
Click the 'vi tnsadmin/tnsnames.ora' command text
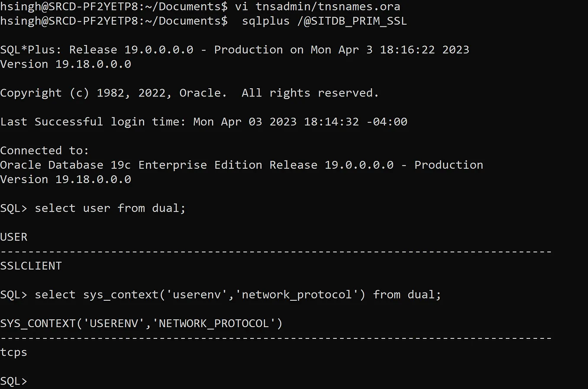pos(317,6)
